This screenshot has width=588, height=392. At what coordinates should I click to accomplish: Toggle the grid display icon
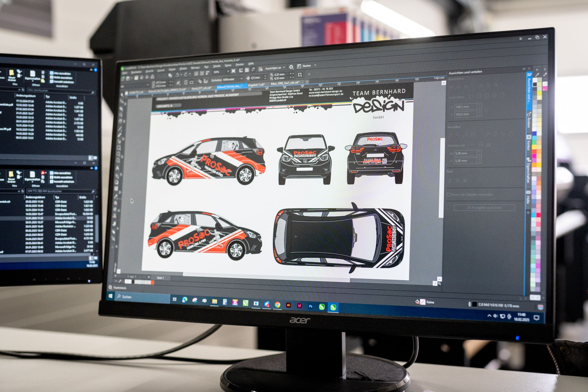[247, 70]
